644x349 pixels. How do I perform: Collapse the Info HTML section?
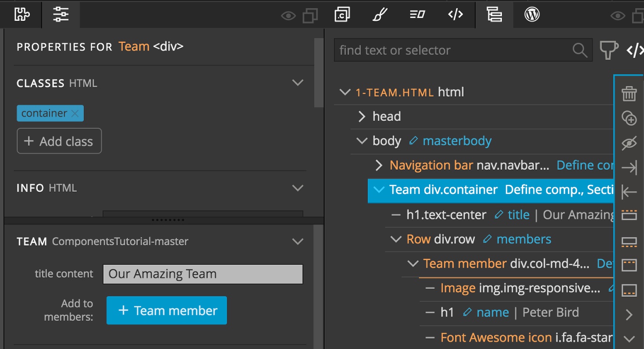coord(298,188)
